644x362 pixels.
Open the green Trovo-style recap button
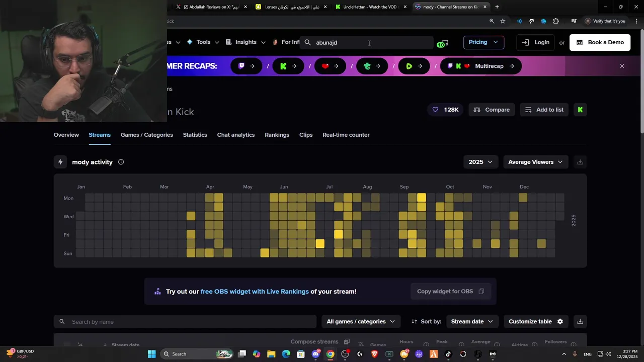[x=372, y=66]
